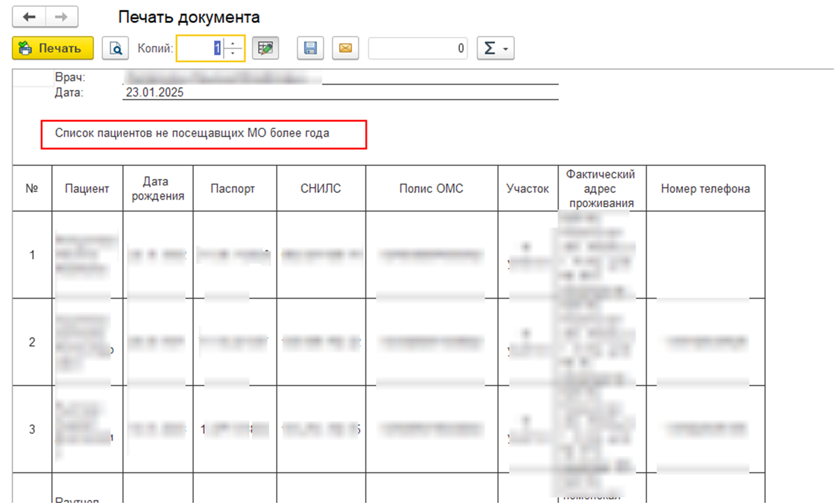Click the forward navigation arrow

61,17
